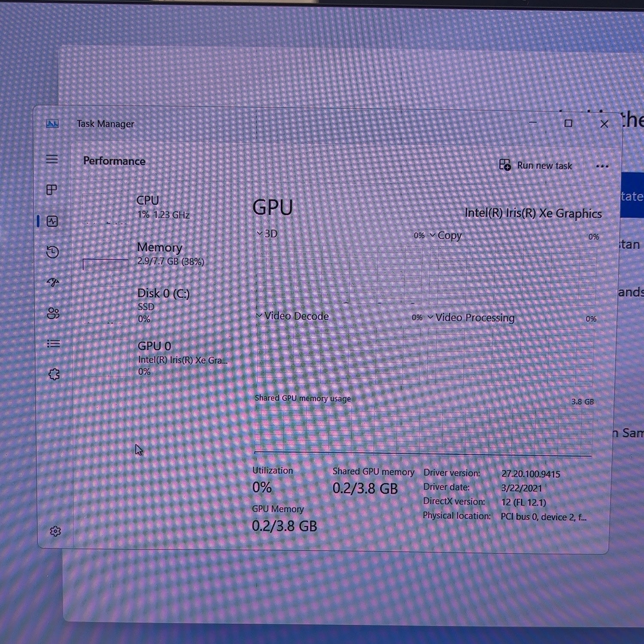Open the Video Decode engine dropdown

coord(292,316)
